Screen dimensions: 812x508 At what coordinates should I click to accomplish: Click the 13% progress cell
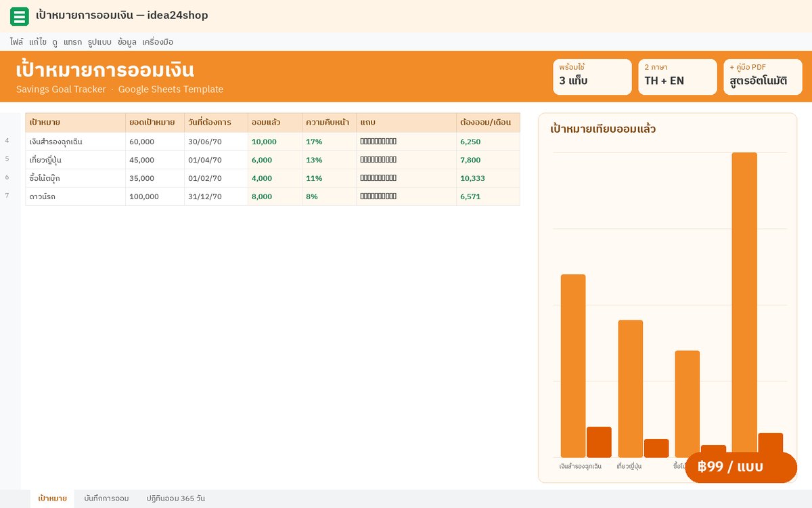tap(329, 160)
